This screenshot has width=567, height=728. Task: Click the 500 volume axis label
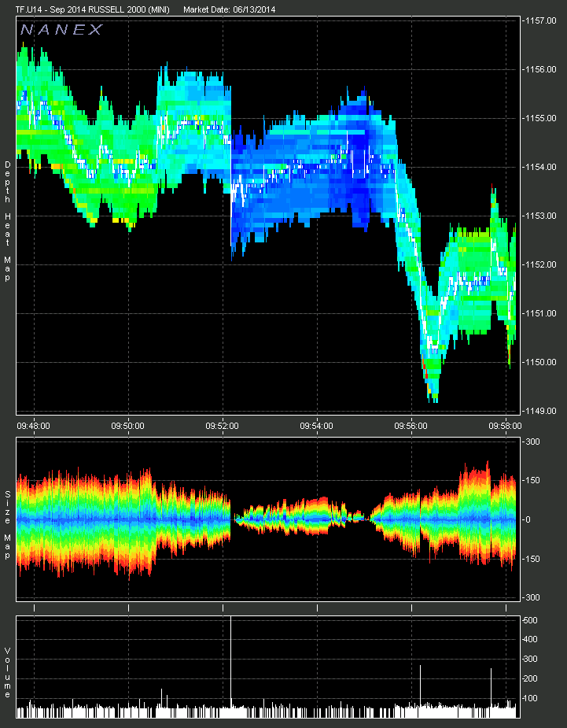pyautogui.click(x=530, y=620)
